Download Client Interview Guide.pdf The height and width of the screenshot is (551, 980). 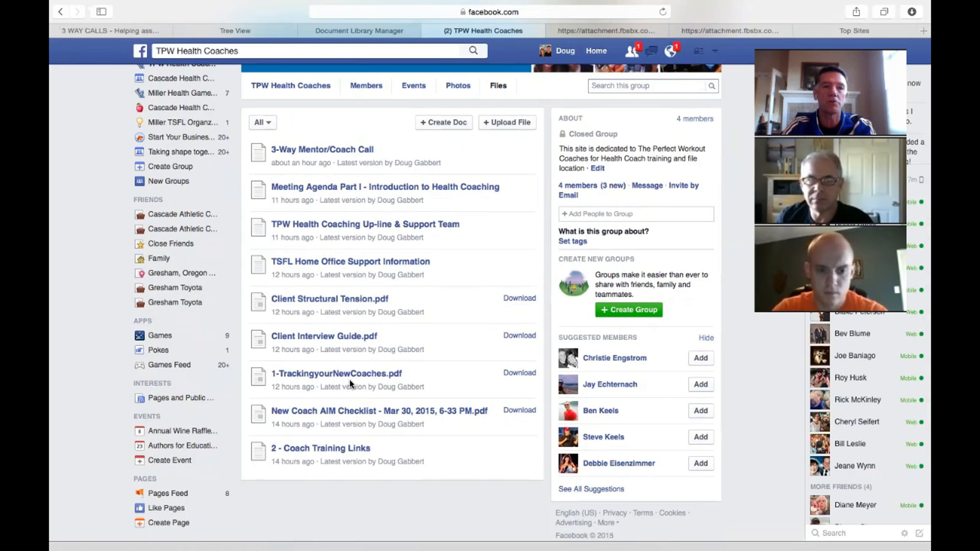(519, 335)
